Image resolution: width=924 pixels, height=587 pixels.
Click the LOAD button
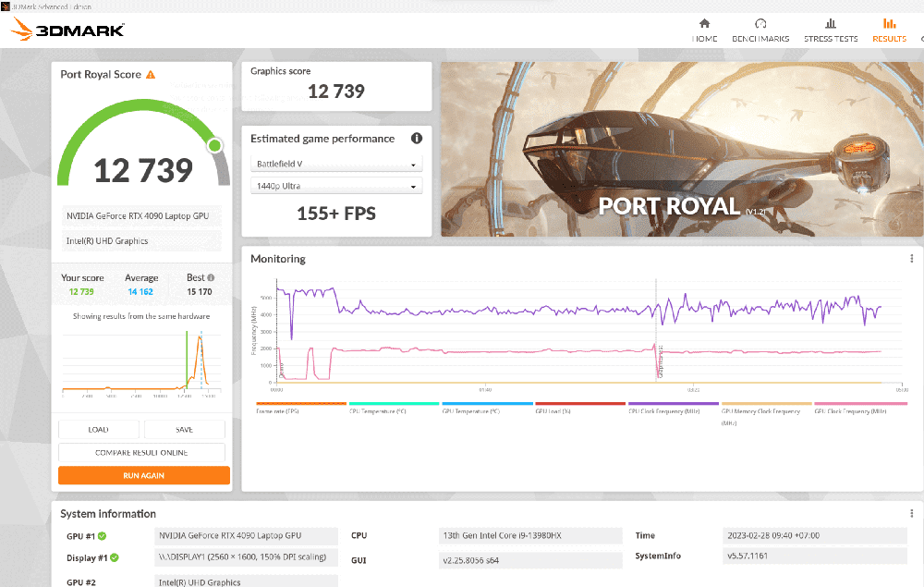coord(99,430)
